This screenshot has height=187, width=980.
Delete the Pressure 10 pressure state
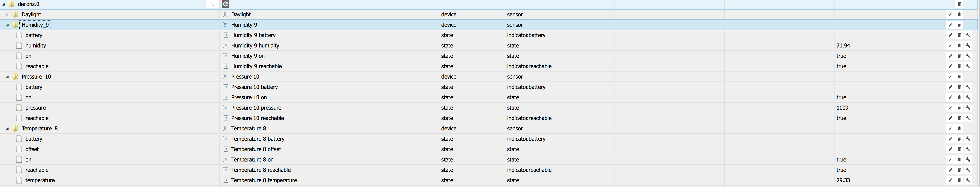[x=959, y=108]
